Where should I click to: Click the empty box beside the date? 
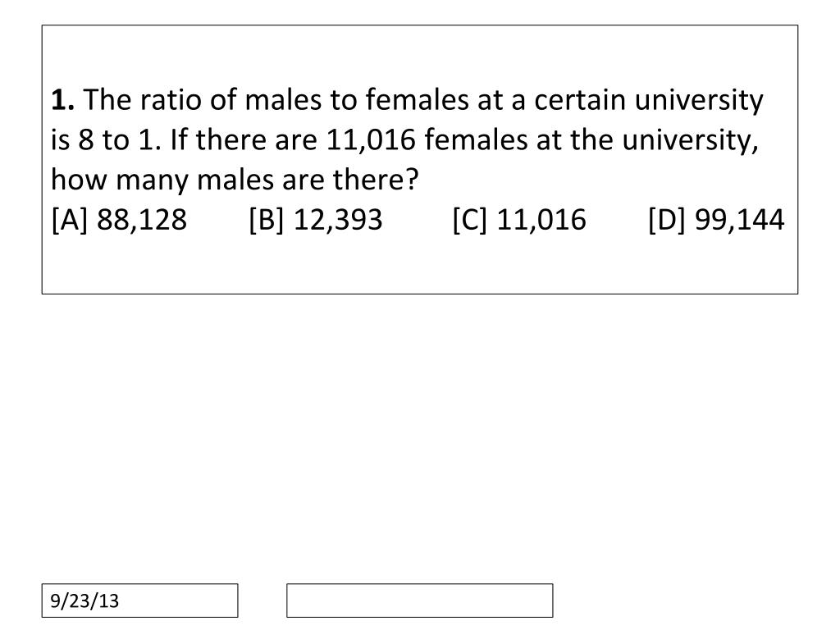[419, 600]
